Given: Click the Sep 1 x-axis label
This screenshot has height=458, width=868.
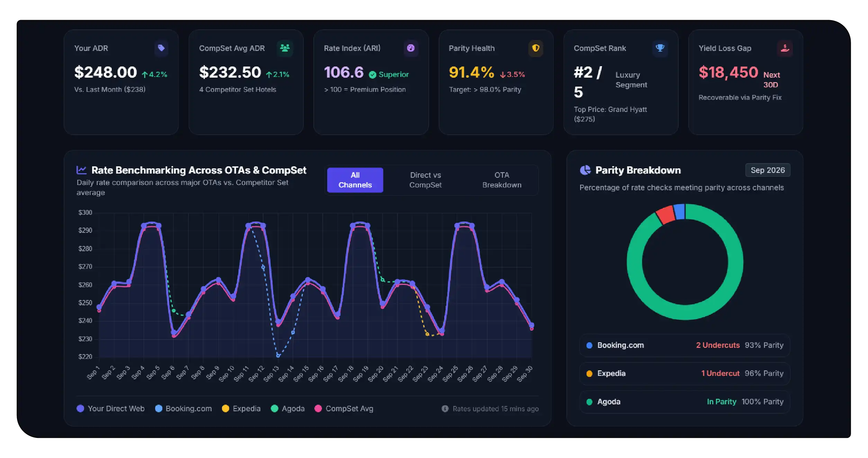Looking at the screenshot, I should pos(93,372).
